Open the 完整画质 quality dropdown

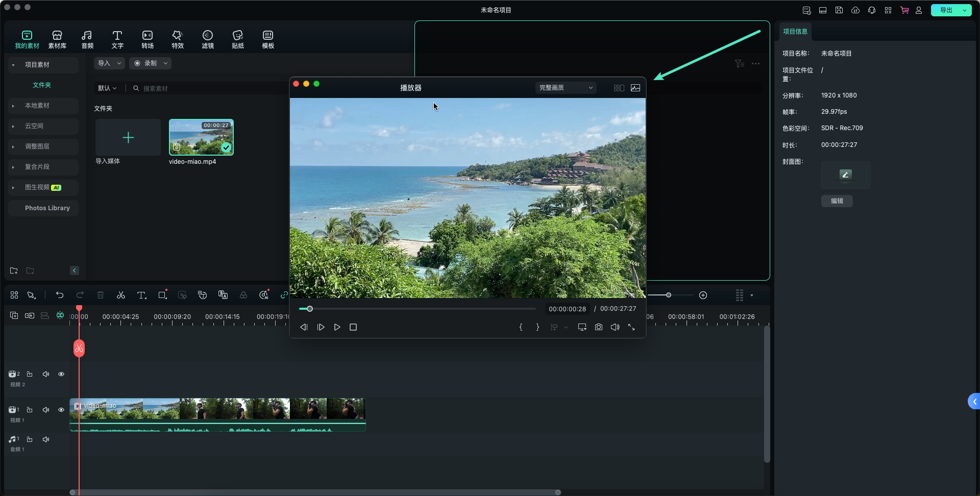566,88
